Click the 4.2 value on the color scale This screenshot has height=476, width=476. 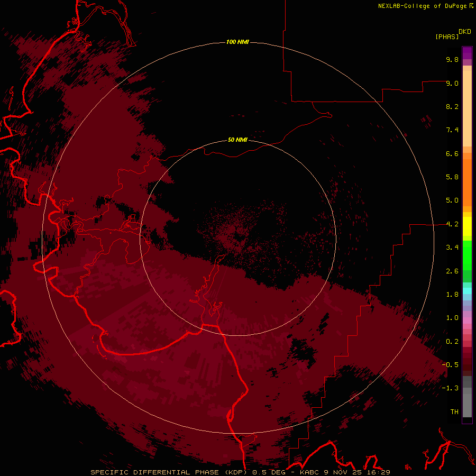[x=452, y=224]
